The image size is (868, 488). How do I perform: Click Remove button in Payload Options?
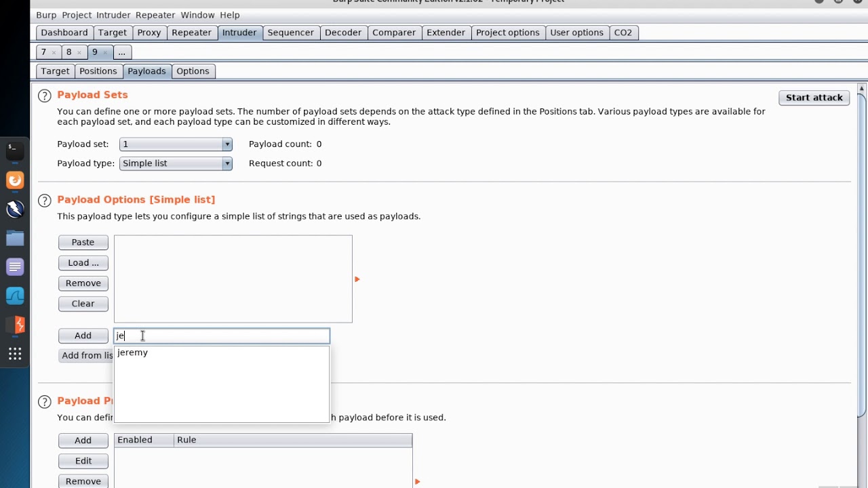point(83,283)
